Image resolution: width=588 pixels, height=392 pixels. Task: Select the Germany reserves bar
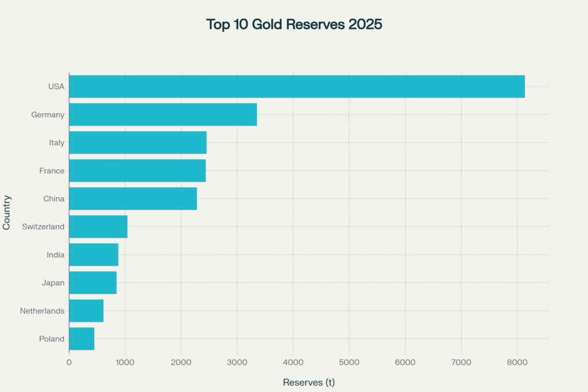tap(163, 114)
